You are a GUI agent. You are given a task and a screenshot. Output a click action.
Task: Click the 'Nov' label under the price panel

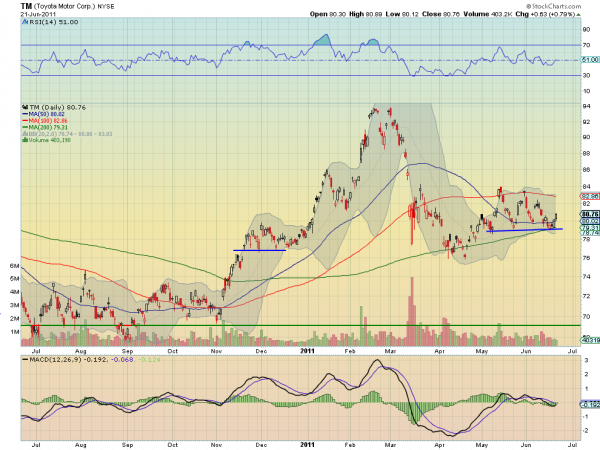click(217, 351)
